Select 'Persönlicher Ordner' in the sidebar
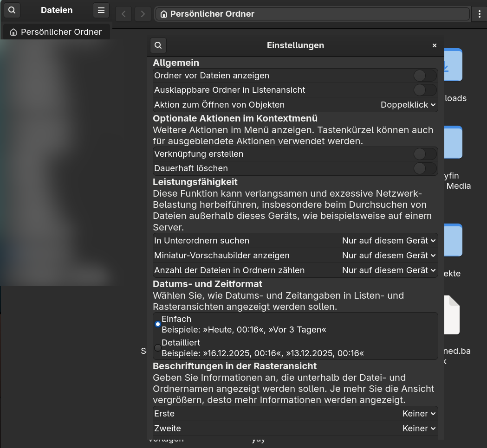The height and width of the screenshot is (448, 487). (56, 32)
